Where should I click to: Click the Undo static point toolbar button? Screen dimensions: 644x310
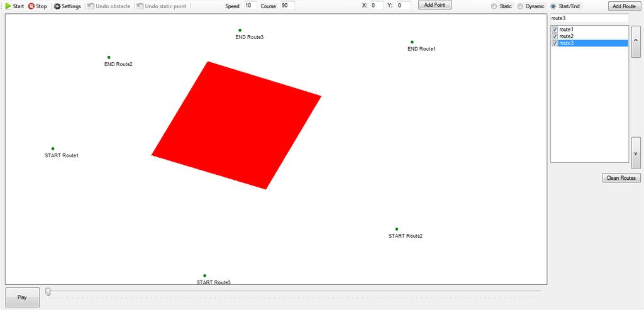162,6
